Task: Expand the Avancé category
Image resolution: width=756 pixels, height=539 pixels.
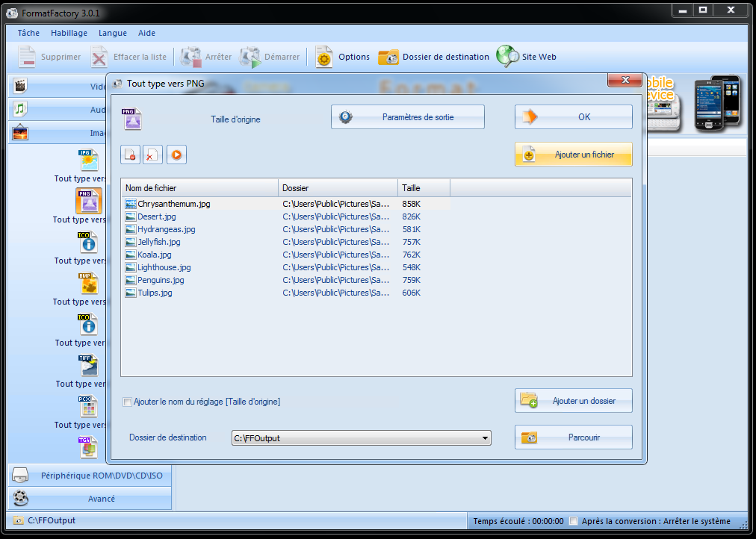Action: point(90,499)
